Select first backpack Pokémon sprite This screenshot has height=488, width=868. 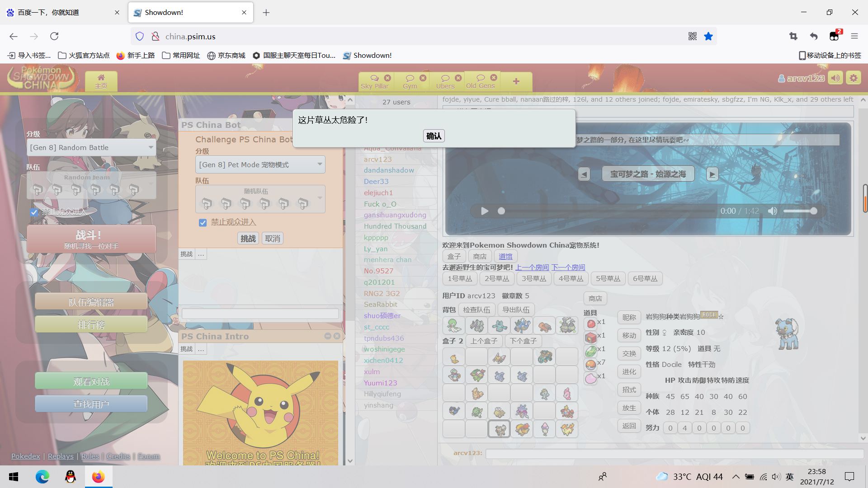coord(454,325)
